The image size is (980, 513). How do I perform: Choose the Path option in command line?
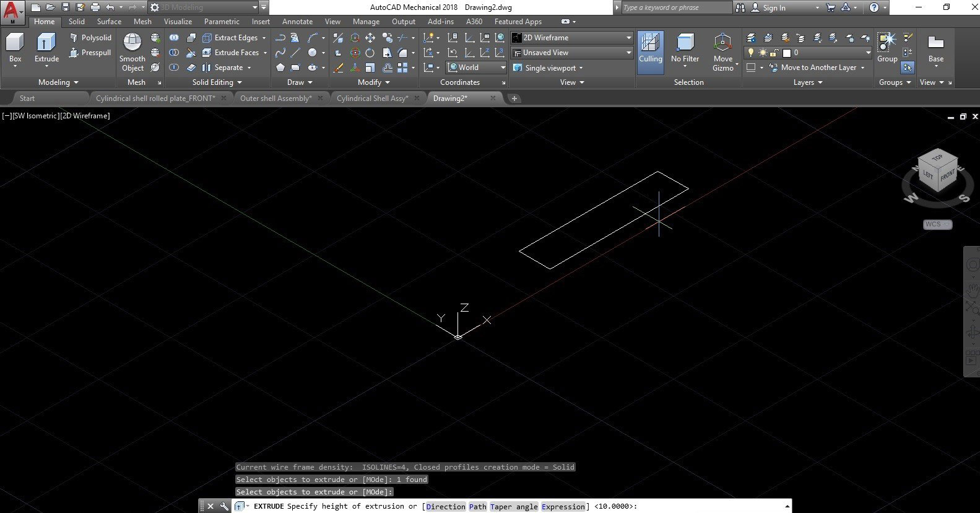[x=477, y=507]
